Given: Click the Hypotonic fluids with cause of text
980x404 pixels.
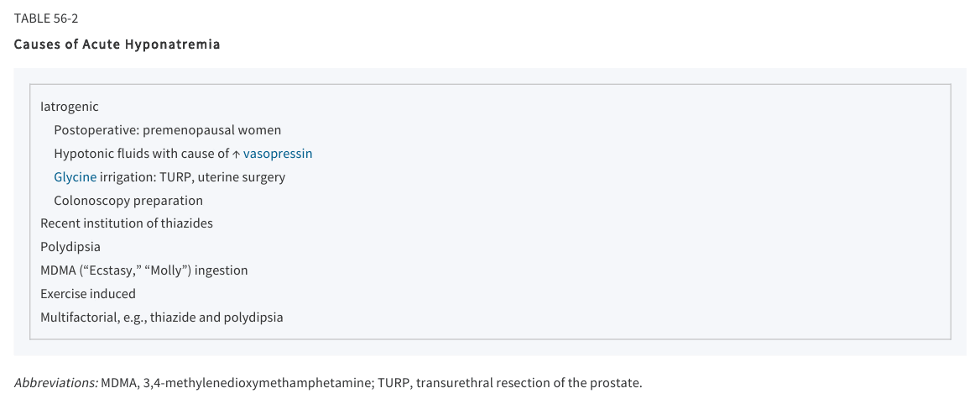Looking at the screenshot, I should tap(141, 154).
